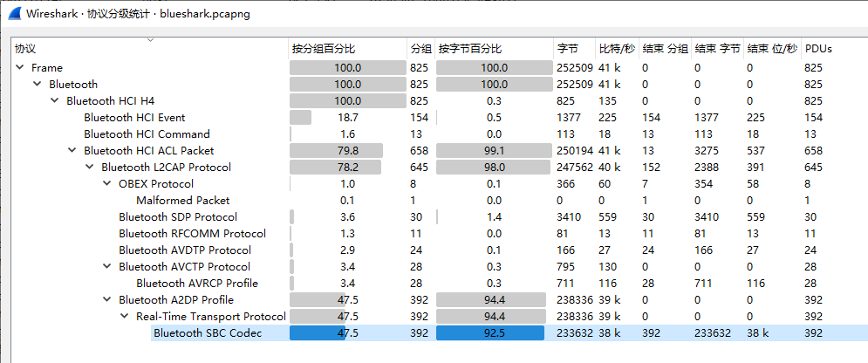Collapse the Bluetooth HCI ACL Packet node
This screenshot has width=868, height=363.
click(x=72, y=151)
